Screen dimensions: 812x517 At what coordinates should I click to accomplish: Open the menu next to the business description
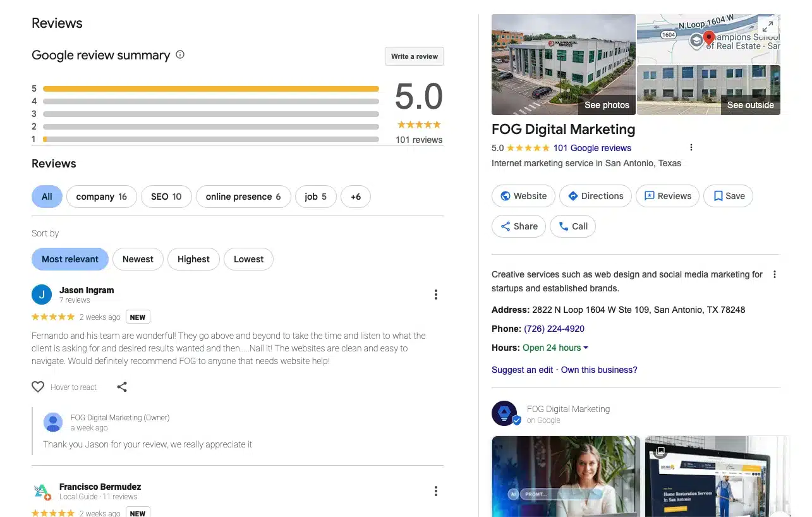click(775, 274)
